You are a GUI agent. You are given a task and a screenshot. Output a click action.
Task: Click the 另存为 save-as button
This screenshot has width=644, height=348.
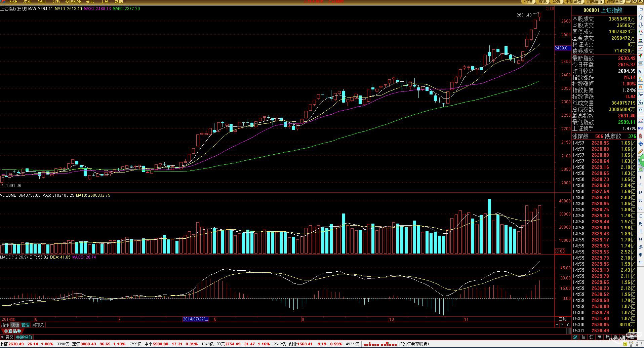38,325
